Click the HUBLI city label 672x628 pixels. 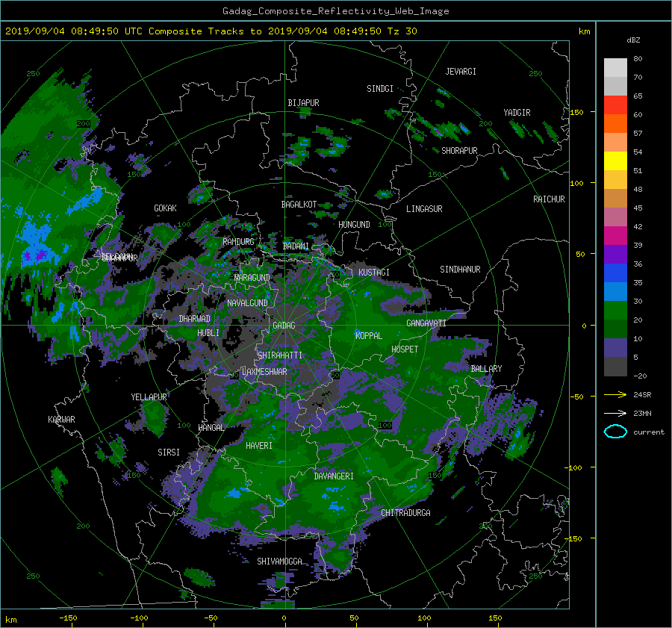click(x=208, y=333)
